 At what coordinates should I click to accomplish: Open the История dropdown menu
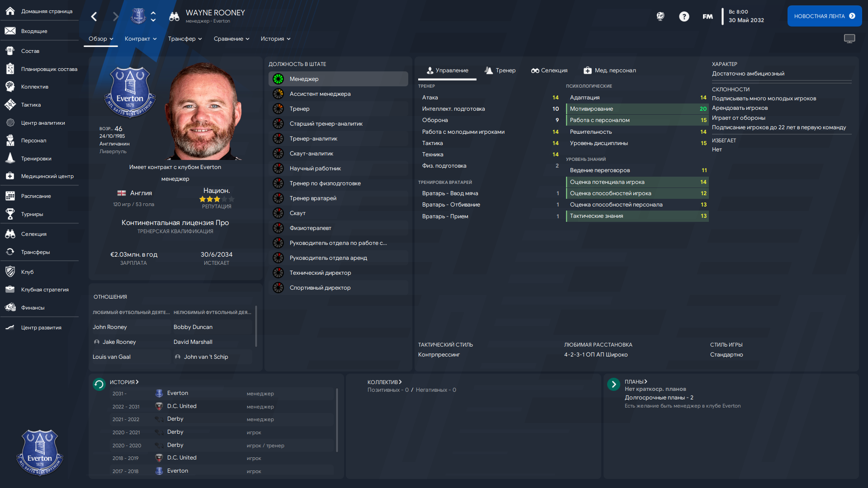click(275, 39)
